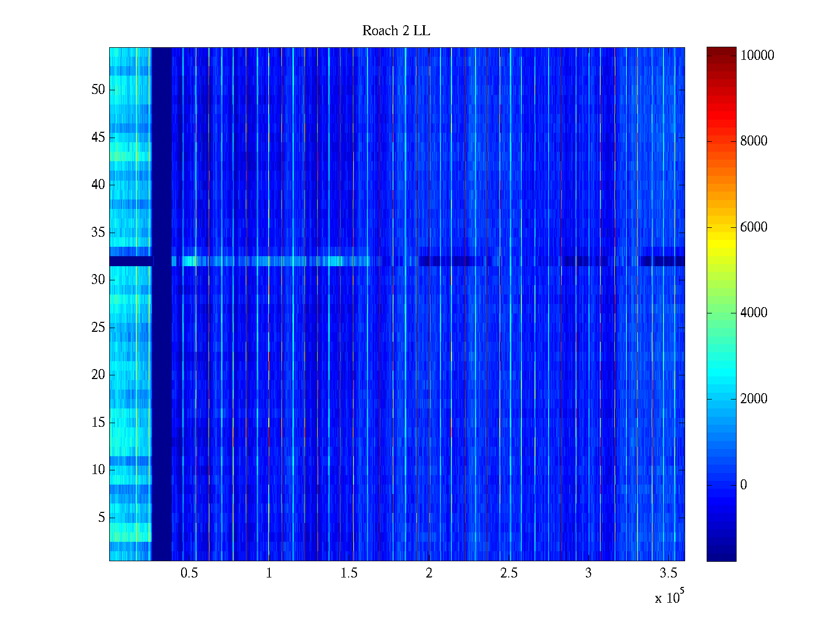Click the x-axis tick label 2.5
Viewport: 840px width, 630px height.
click(508, 573)
